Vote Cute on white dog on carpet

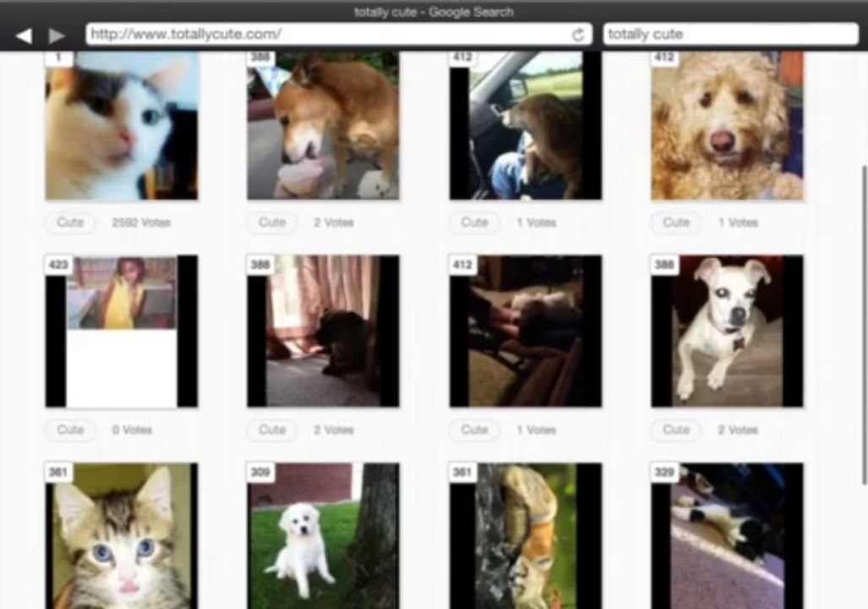pyautogui.click(x=676, y=430)
